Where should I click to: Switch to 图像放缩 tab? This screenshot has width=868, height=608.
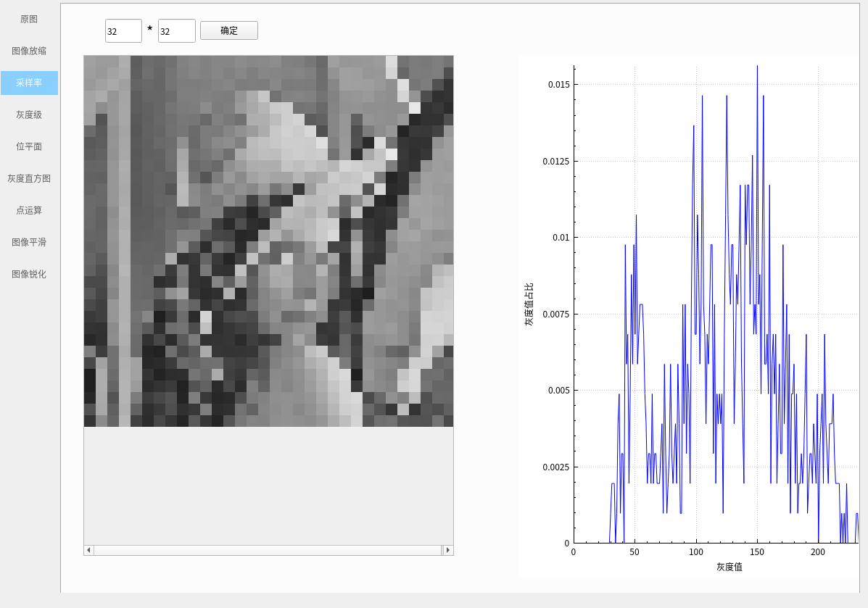[x=29, y=51]
